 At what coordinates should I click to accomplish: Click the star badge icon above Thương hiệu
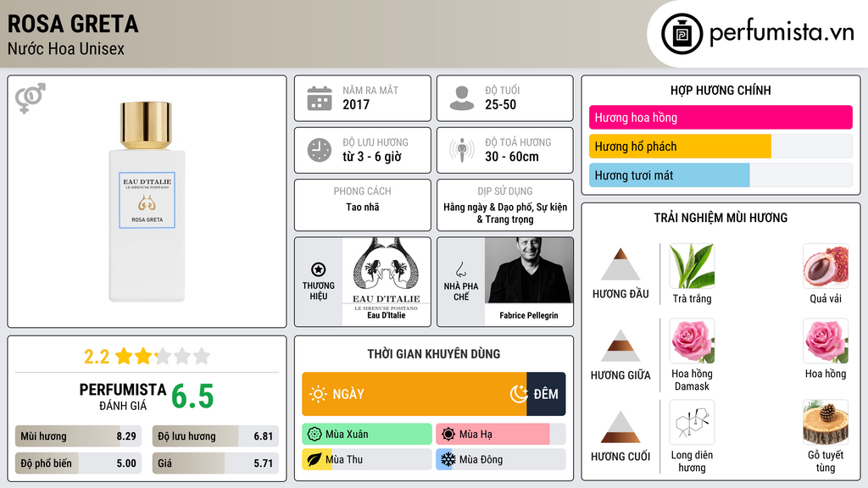point(319,269)
